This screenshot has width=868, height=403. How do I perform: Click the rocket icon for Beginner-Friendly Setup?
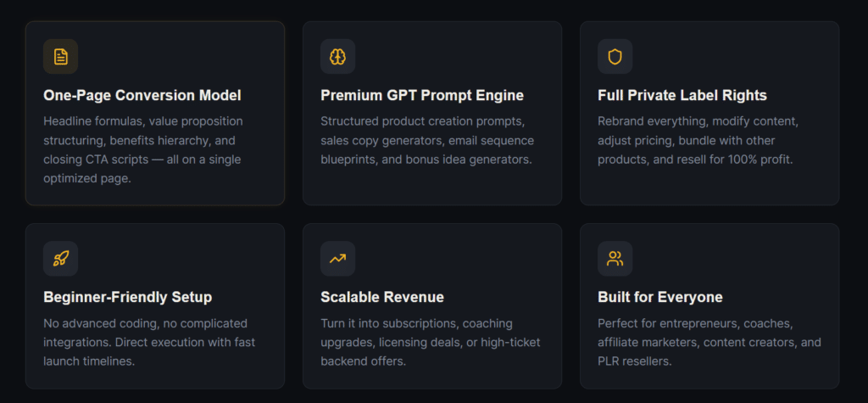pos(60,259)
